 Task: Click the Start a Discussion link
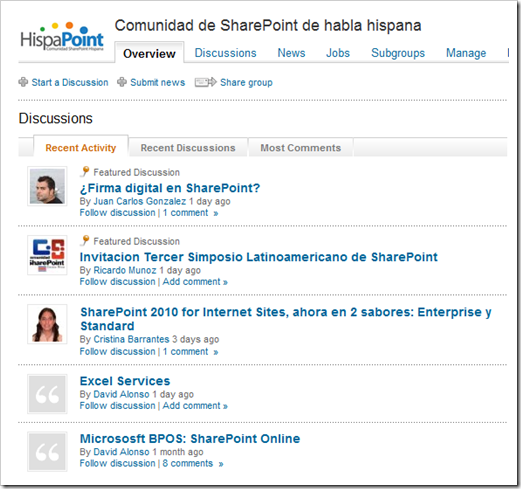pos(70,82)
